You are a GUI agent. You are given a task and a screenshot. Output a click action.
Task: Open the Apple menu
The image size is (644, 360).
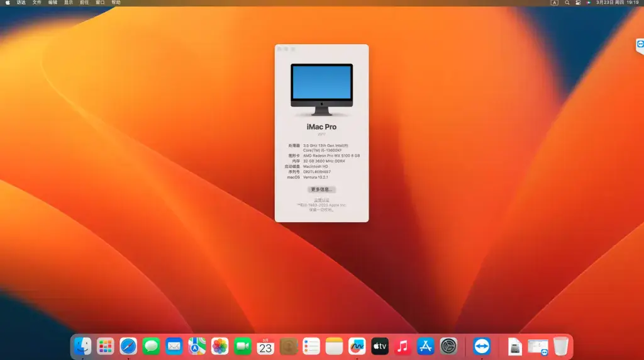(8, 3)
